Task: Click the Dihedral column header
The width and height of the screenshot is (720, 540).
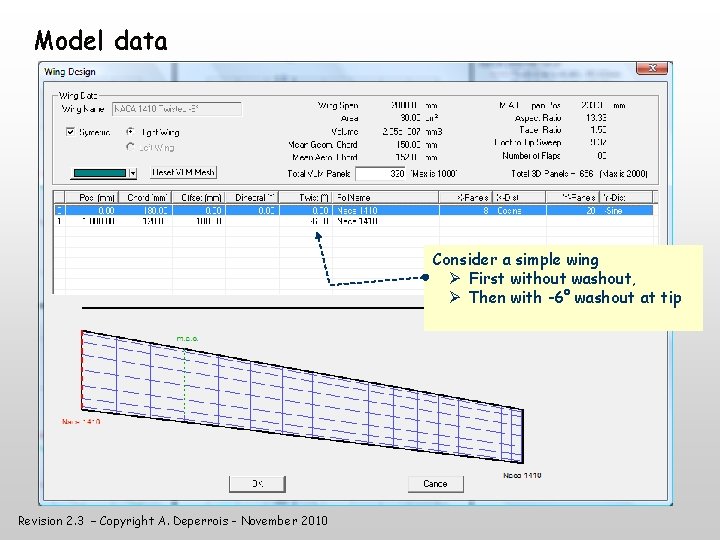Action: point(252,197)
